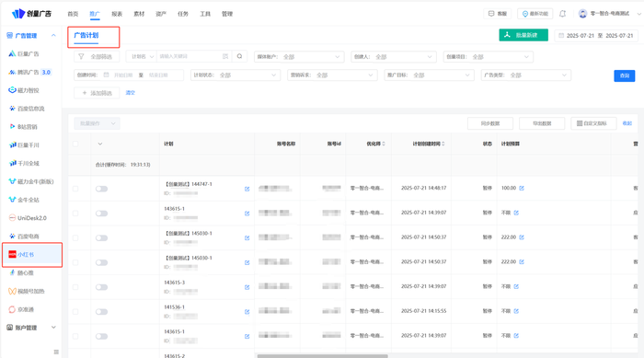Click the 导出数据 button
The image size is (644, 358).
click(542, 123)
